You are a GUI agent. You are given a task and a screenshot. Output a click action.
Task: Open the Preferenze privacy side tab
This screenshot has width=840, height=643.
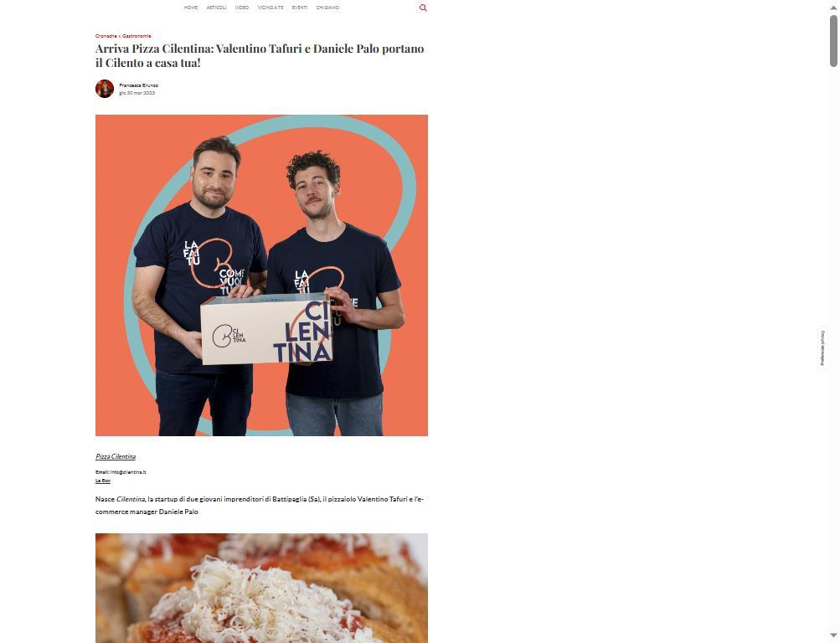point(822,348)
